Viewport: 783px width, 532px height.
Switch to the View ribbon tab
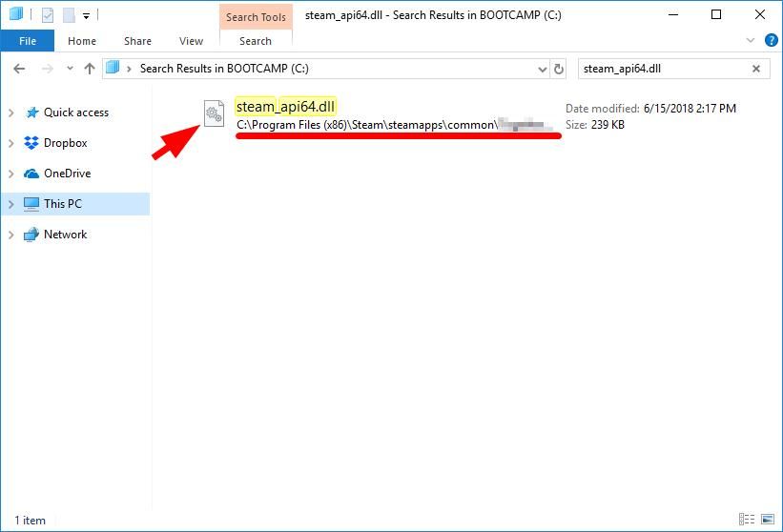[191, 41]
